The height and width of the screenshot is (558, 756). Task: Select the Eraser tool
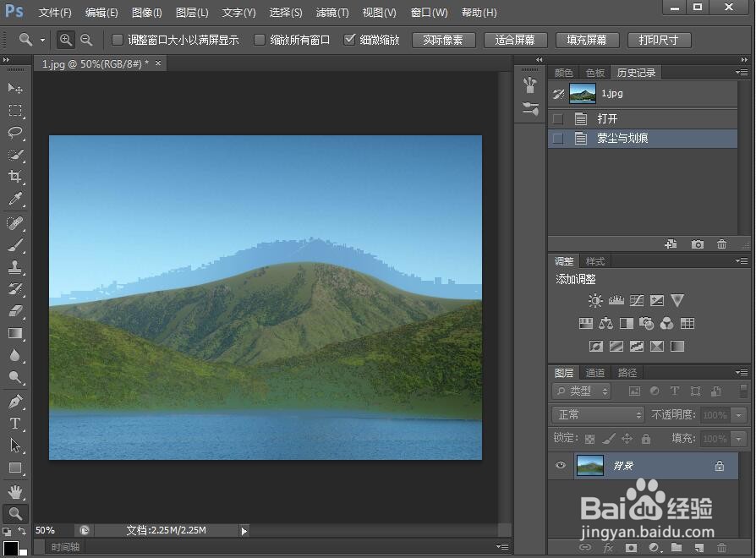tap(15, 311)
